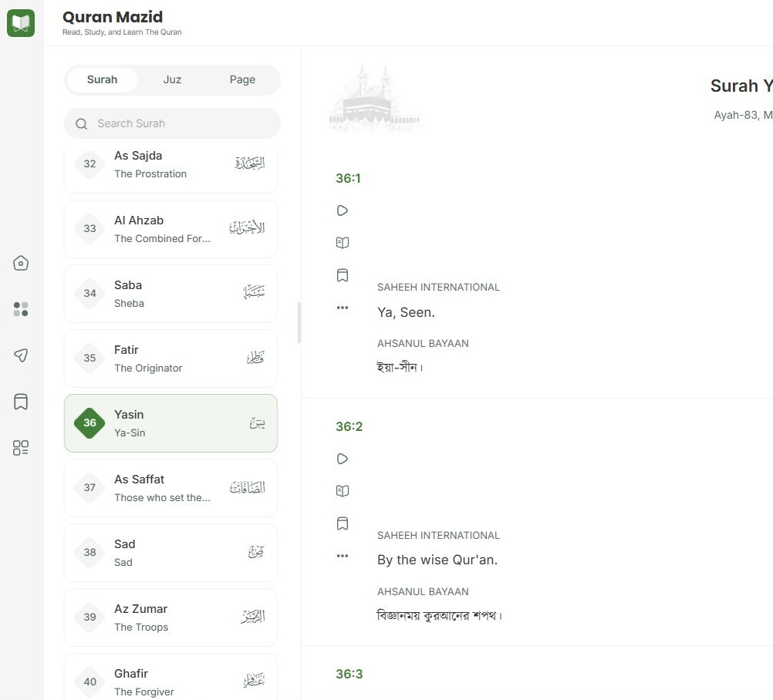Image resolution: width=773 pixels, height=700 pixels.
Task: Open more options for ayah 36:1
Action: click(x=342, y=308)
